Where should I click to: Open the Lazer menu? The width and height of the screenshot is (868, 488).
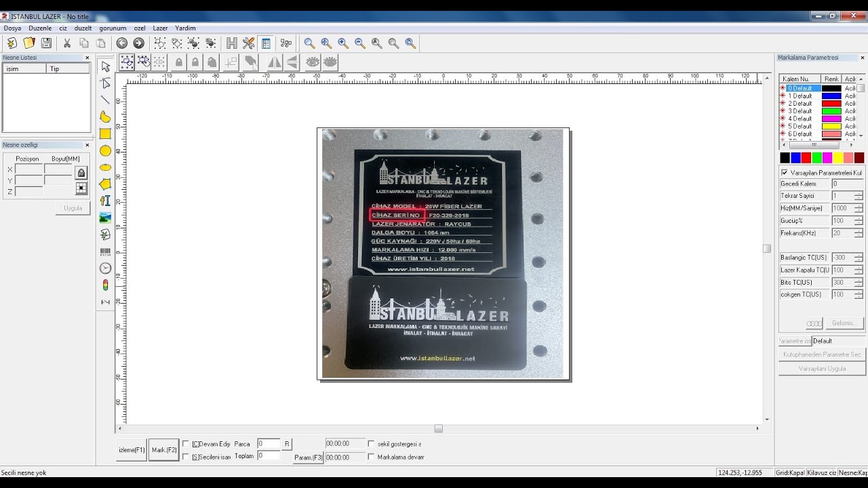tap(160, 28)
